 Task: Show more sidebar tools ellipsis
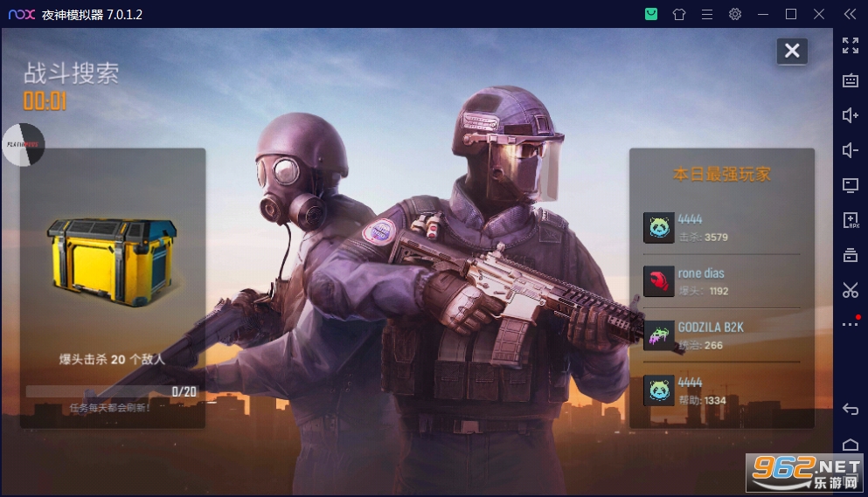(851, 324)
